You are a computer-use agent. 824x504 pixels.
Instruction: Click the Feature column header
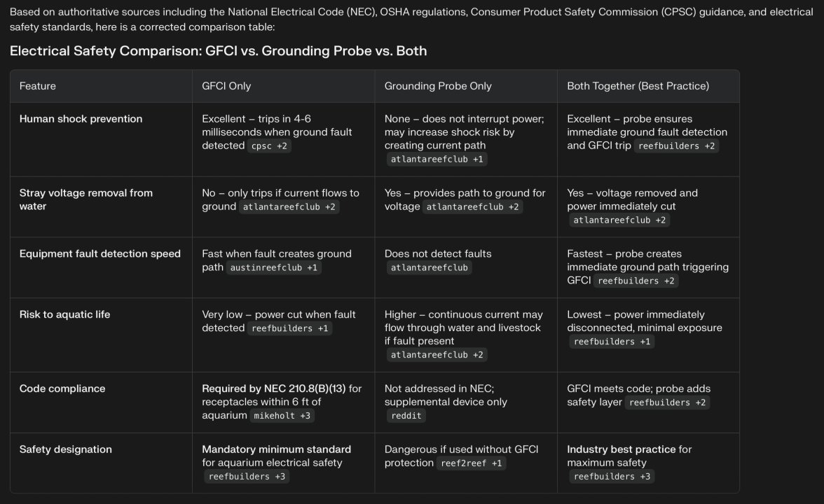click(x=38, y=86)
